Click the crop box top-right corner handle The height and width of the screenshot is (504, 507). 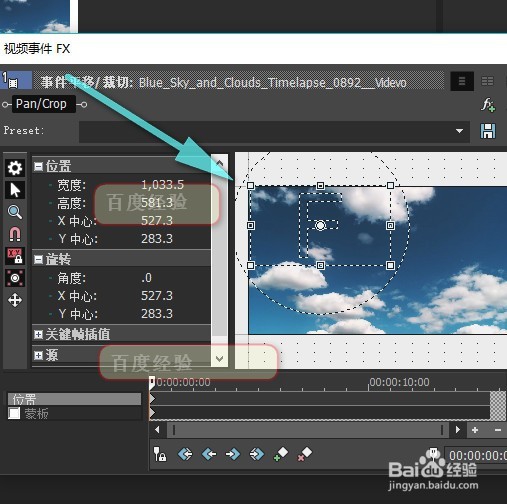click(390, 185)
